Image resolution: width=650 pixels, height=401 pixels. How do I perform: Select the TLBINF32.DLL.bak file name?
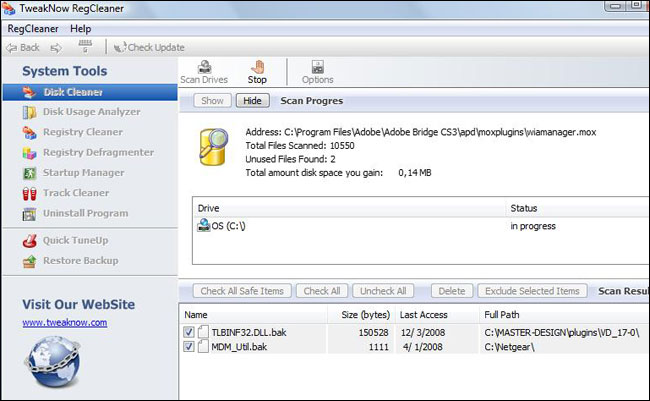[x=249, y=333]
